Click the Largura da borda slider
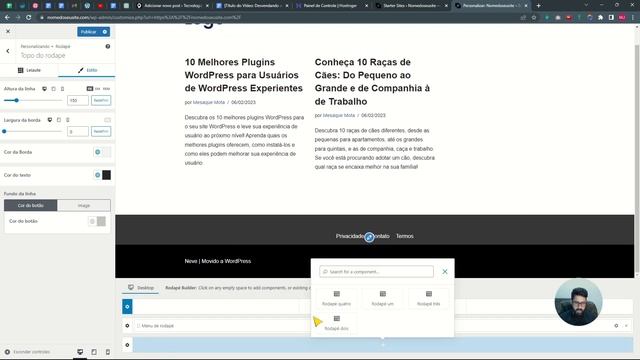The height and width of the screenshot is (360, 640). tap(33, 131)
